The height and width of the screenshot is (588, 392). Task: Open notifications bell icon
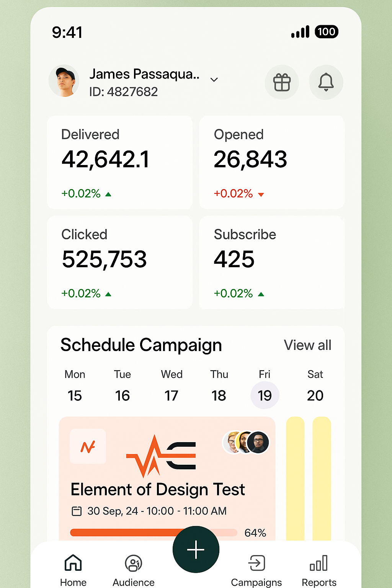point(326,82)
